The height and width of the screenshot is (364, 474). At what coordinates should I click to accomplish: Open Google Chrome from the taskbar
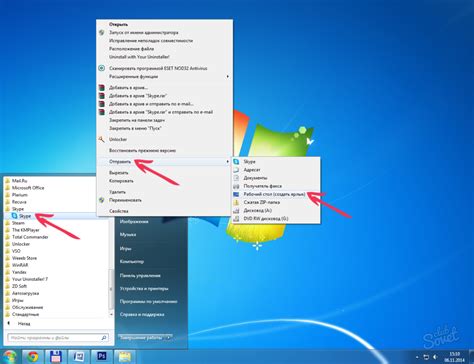tap(33, 357)
